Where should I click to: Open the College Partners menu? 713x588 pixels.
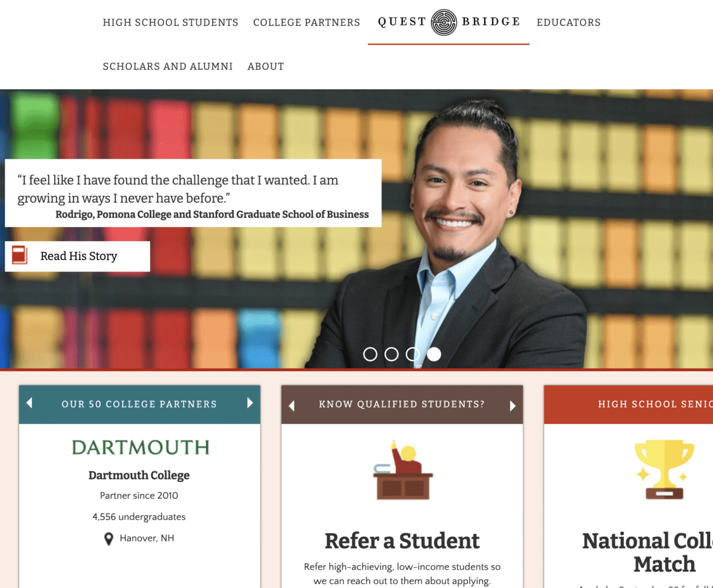(x=307, y=22)
